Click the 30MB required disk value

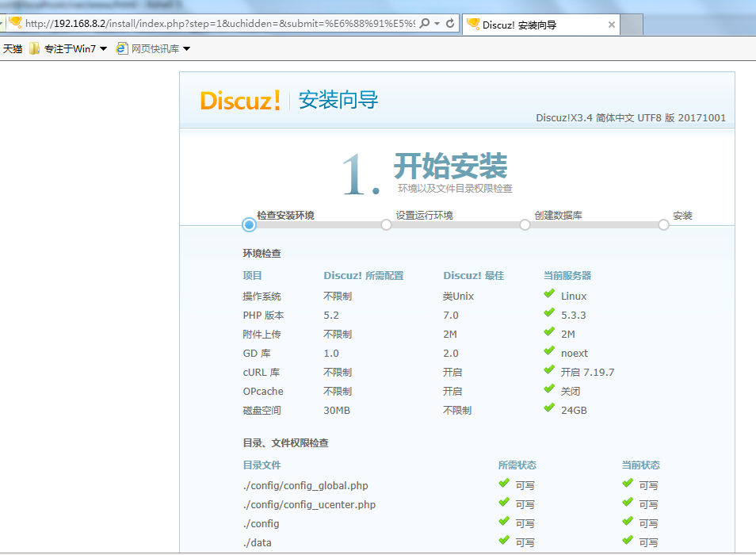[x=337, y=411]
